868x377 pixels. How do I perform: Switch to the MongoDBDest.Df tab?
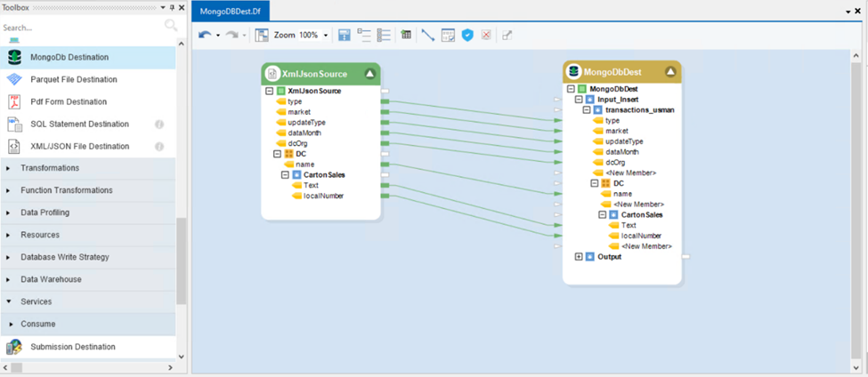(x=230, y=11)
